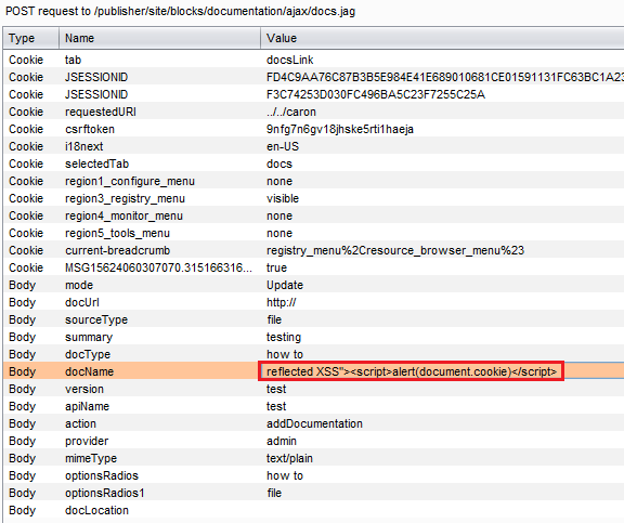Select the MSG15624060307070 cookie name
This screenshot has width=624, height=523.
pyautogui.click(x=158, y=268)
